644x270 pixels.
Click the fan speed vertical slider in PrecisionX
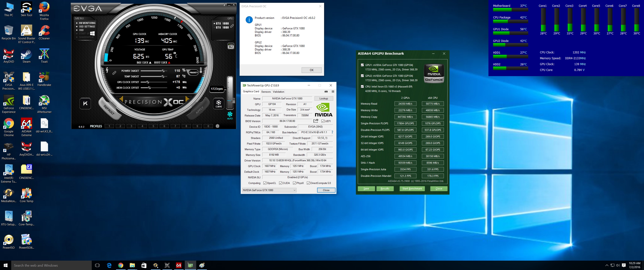tap(230, 93)
